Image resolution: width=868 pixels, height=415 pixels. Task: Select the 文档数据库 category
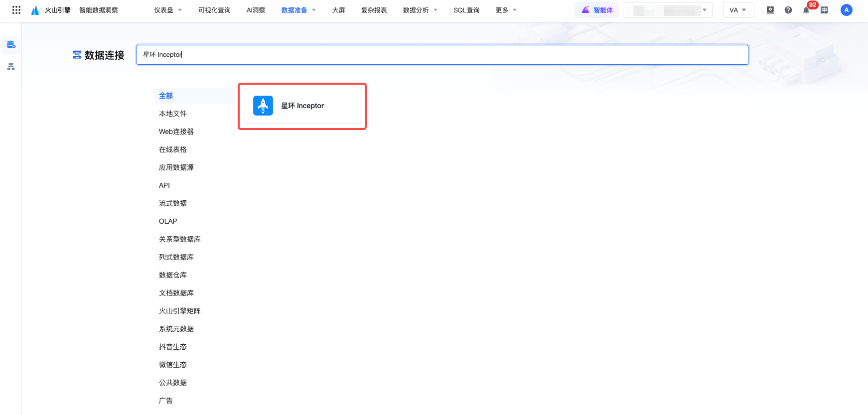coord(176,293)
